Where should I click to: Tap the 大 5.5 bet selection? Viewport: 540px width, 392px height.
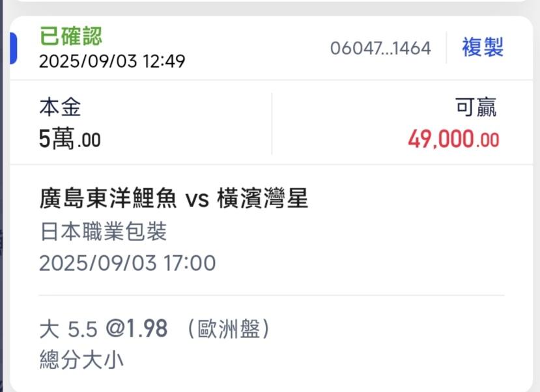click(x=68, y=329)
